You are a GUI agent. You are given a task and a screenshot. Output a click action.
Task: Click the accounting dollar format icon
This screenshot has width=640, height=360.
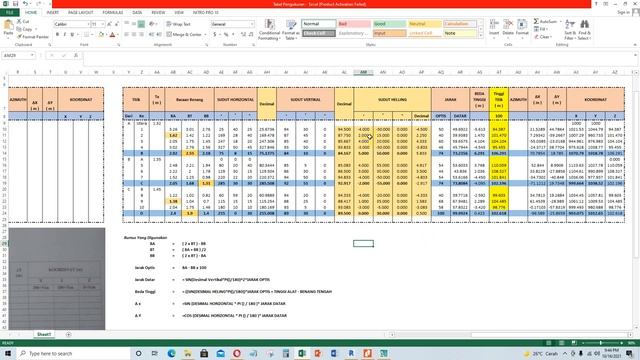[x=215, y=35]
